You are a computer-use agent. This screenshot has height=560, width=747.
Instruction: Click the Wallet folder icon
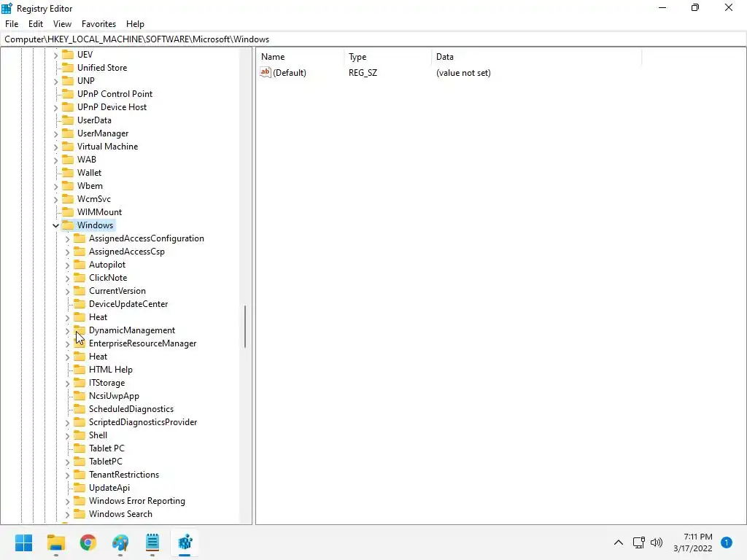(68, 172)
